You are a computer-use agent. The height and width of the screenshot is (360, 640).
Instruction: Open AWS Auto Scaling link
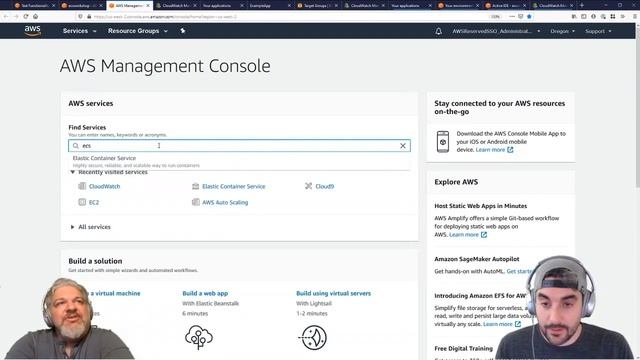225,202
